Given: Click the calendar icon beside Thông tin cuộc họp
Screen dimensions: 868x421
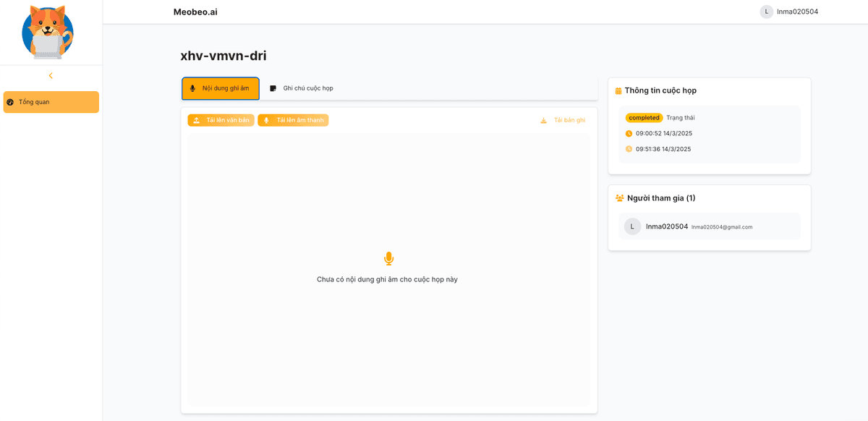Looking at the screenshot, I should coord(618,91).
